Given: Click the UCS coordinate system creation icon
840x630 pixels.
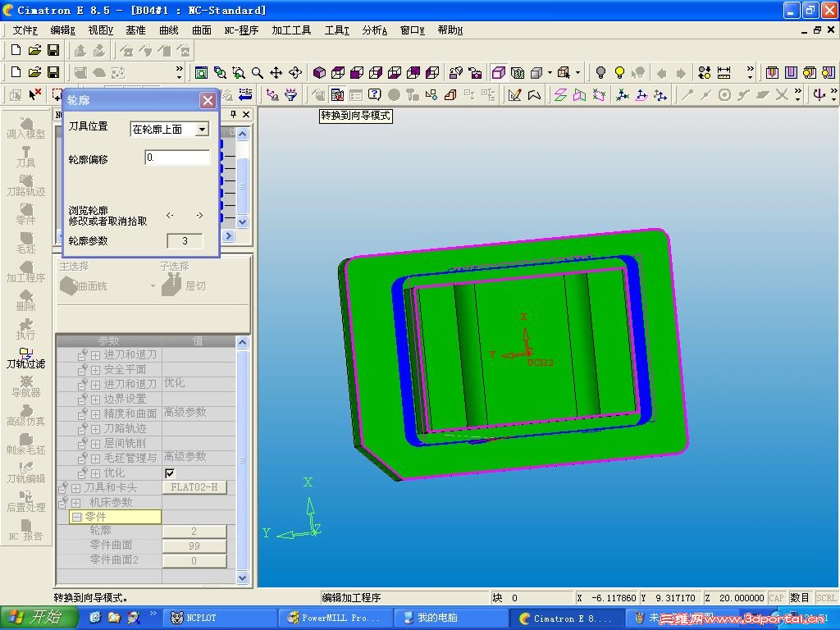Looking at the screenshot, I should (x=622, y=95).
